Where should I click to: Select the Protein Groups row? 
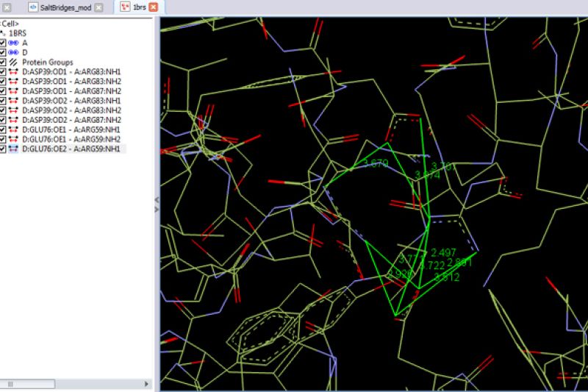click(48, 63)
